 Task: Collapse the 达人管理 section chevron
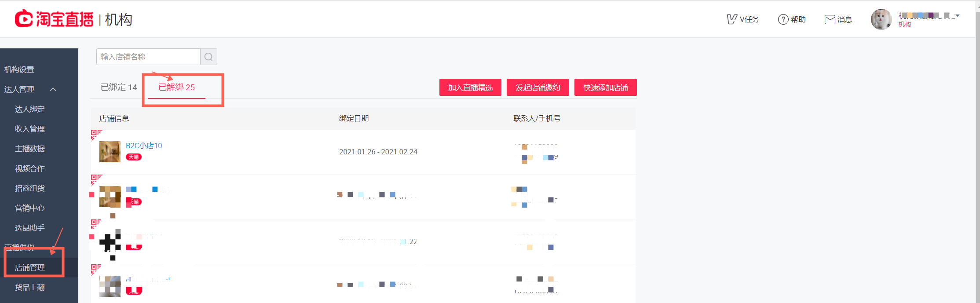(53, 89)
